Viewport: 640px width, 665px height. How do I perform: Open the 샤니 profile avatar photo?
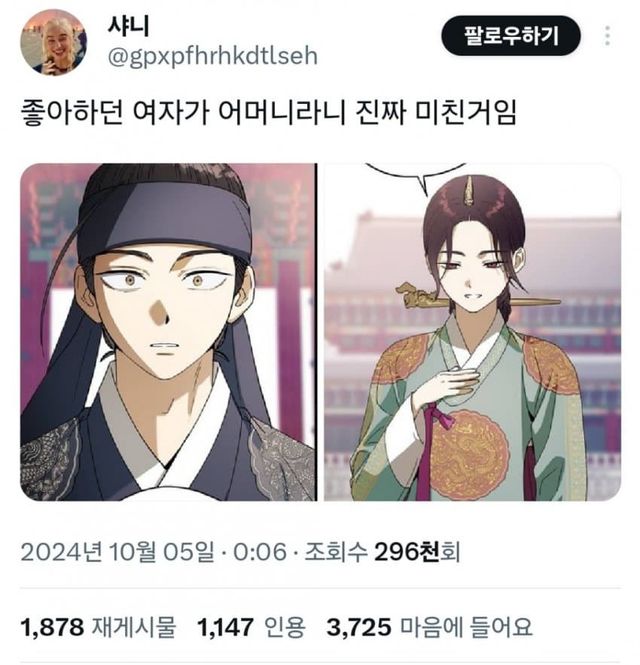53,42
